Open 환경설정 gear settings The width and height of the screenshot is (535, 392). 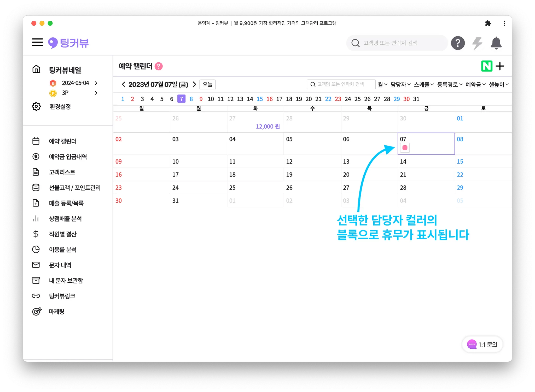click(60, 106)
